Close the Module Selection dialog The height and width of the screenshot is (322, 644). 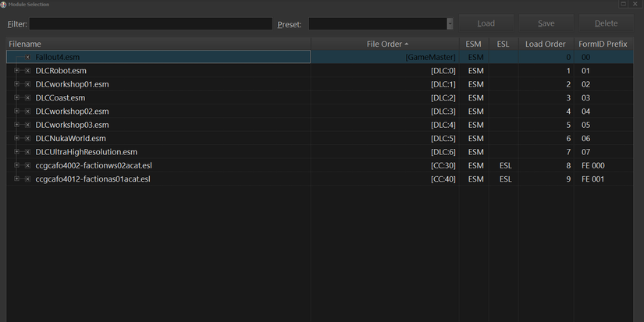635,4
